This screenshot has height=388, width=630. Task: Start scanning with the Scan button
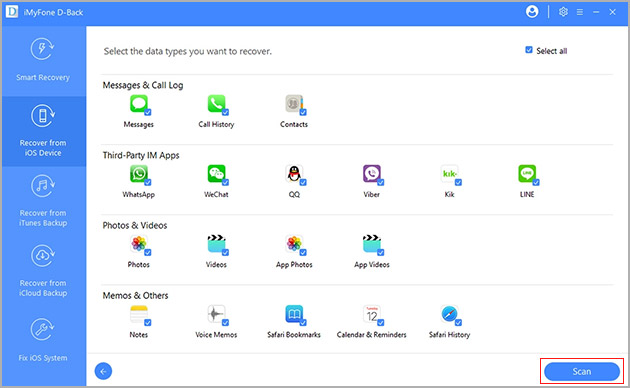point(582,372)
